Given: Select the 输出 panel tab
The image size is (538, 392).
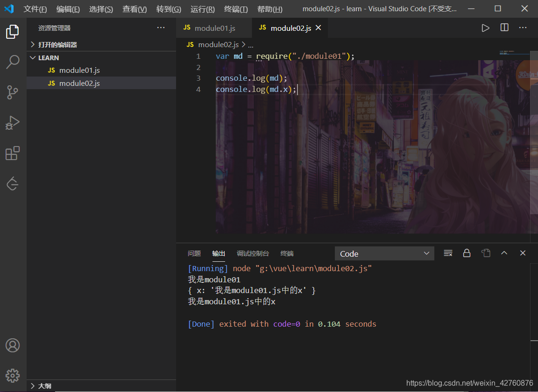Looking at the screenshot, I should (219, 253).
